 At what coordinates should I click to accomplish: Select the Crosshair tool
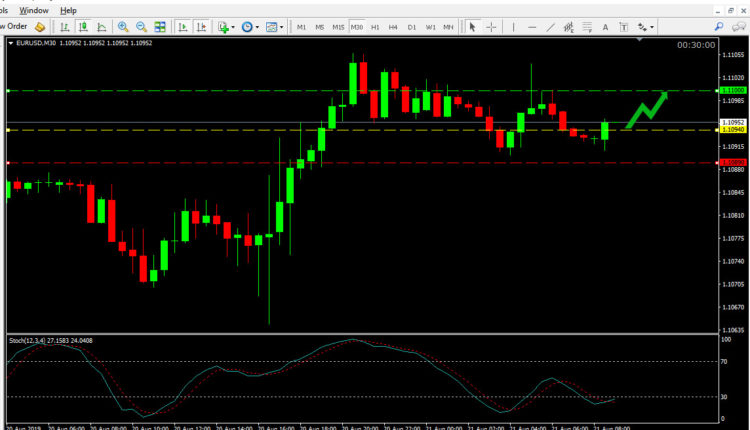point(491,27)
